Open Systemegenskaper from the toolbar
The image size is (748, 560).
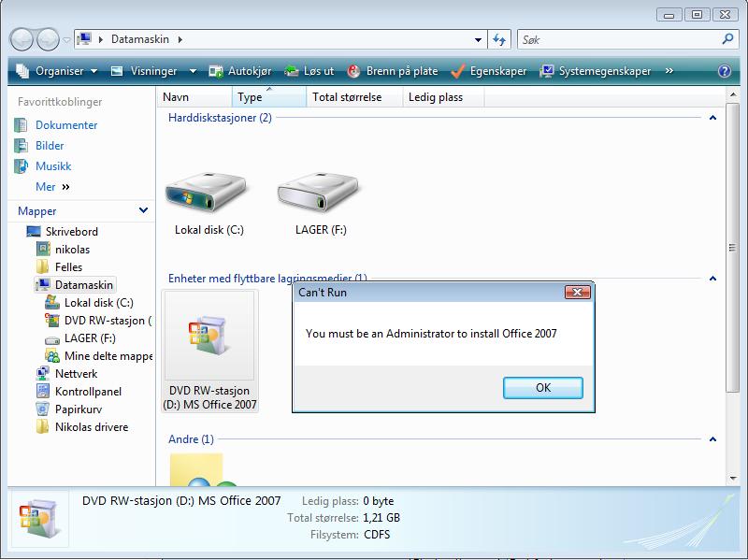point(595,71)
